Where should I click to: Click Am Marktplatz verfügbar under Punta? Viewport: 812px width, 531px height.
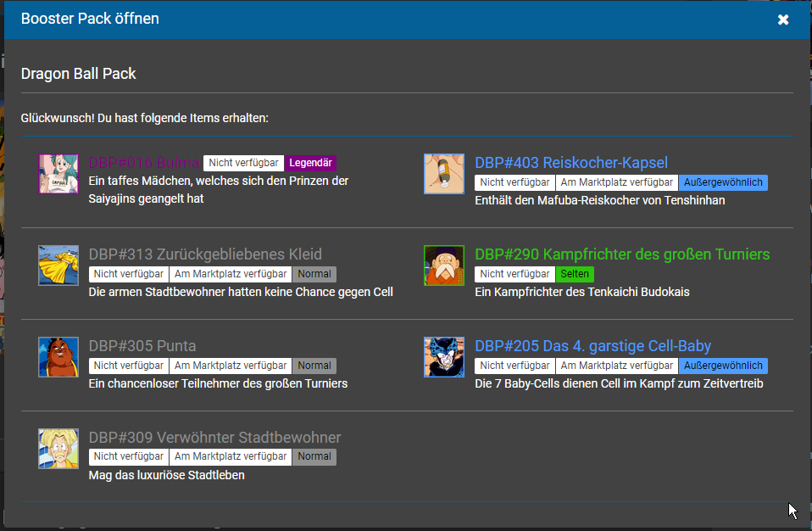tap(231, 366)
